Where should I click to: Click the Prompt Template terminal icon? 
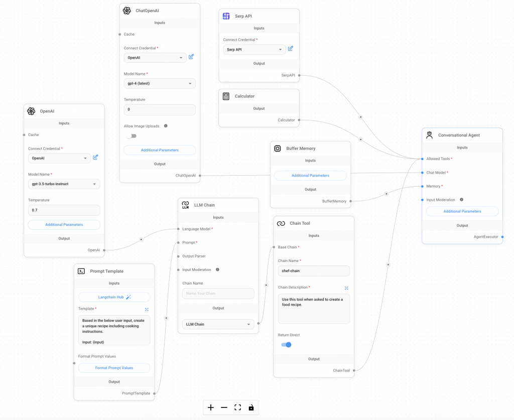click(81, 271)
